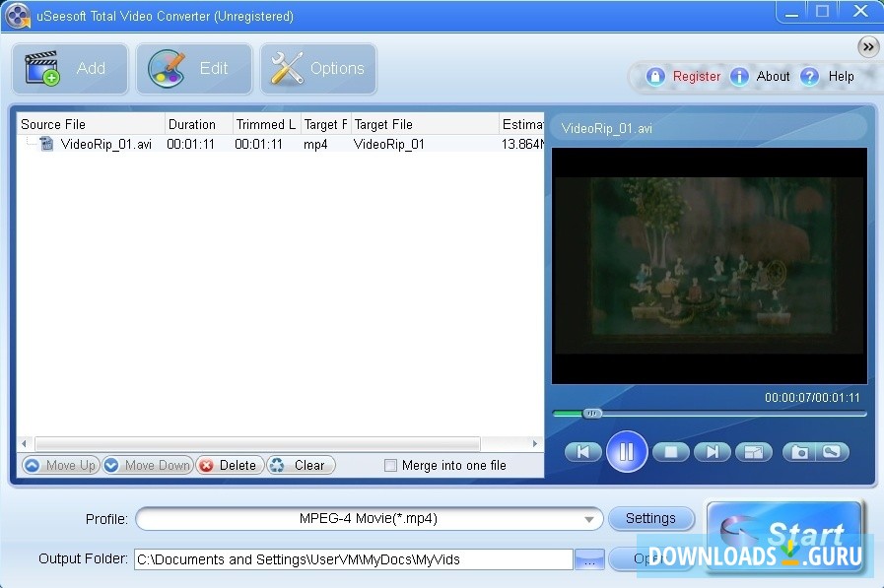The image size is (884, 588).
Task: Skip to previous video in preview
Action: tap(583, 452)
